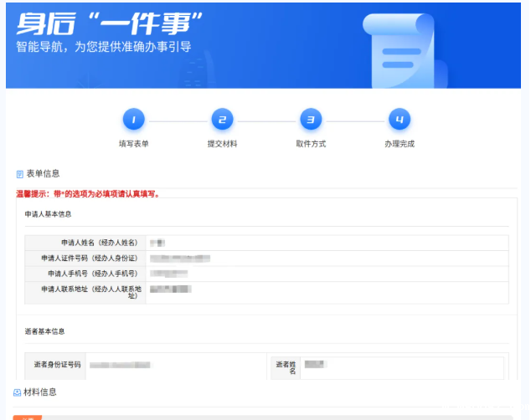Viewport: 531px width, 420px height.
Task: Click the 材料信息 section icon
Action: coord(17,392)
